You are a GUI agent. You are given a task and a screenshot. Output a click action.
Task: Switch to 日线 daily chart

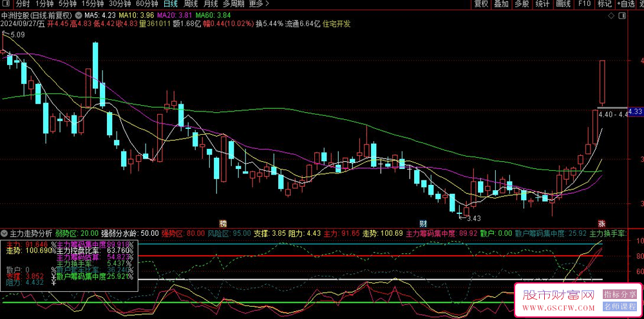point(170,4)
